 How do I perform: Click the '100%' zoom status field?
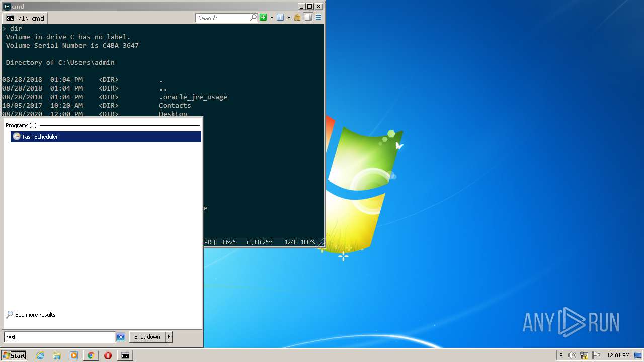(308, 242)
